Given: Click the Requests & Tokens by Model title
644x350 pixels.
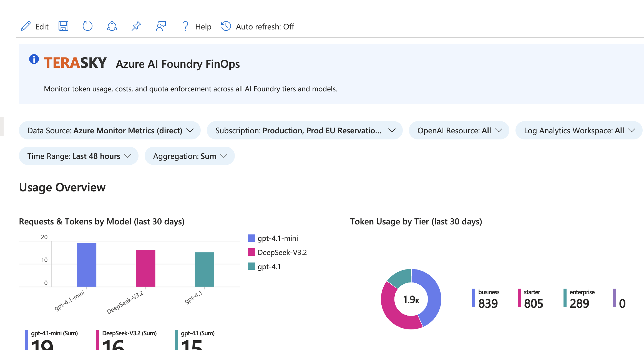Looking at the screenshot, I should pos(102,221).
